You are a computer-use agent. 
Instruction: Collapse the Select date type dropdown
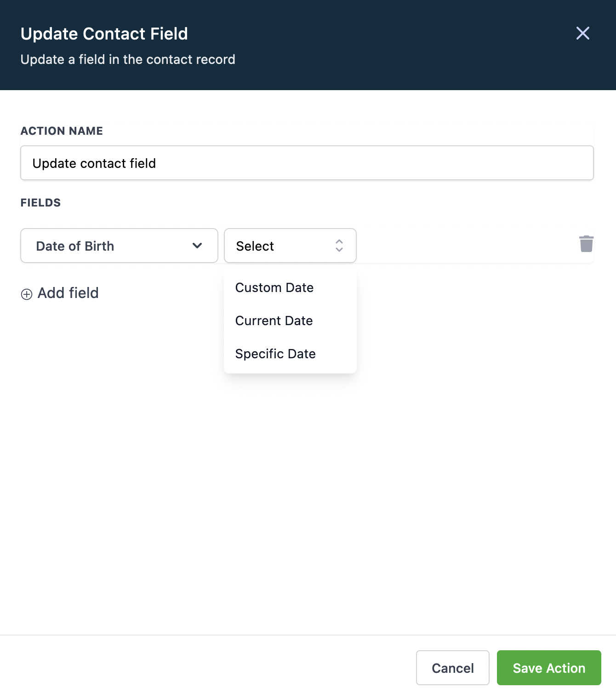290,246
